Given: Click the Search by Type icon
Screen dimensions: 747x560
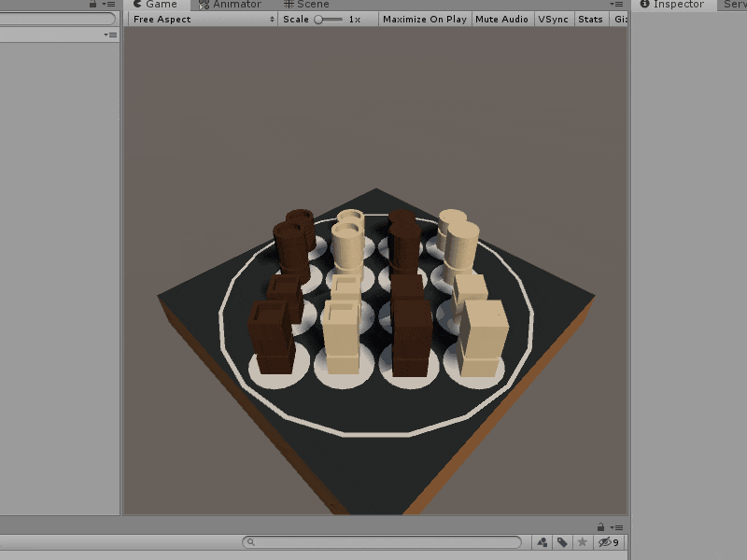Looking at the screenshot, I should (543, 542).
